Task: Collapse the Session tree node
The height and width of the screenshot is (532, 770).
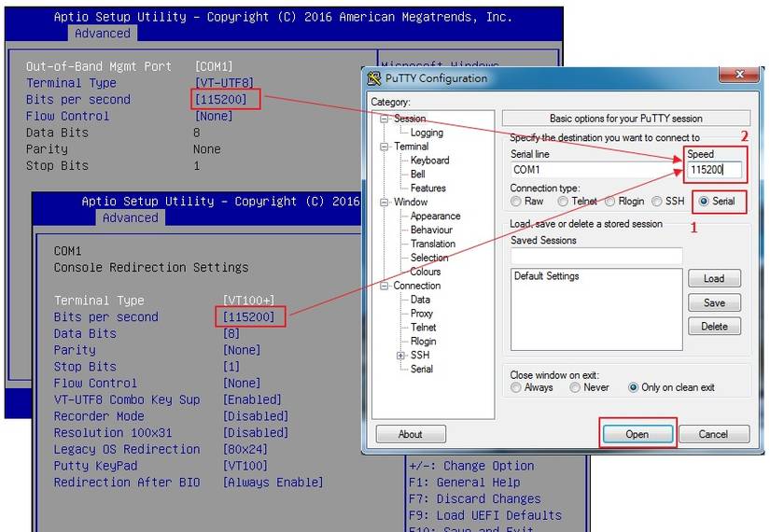Action: [384, 119]
